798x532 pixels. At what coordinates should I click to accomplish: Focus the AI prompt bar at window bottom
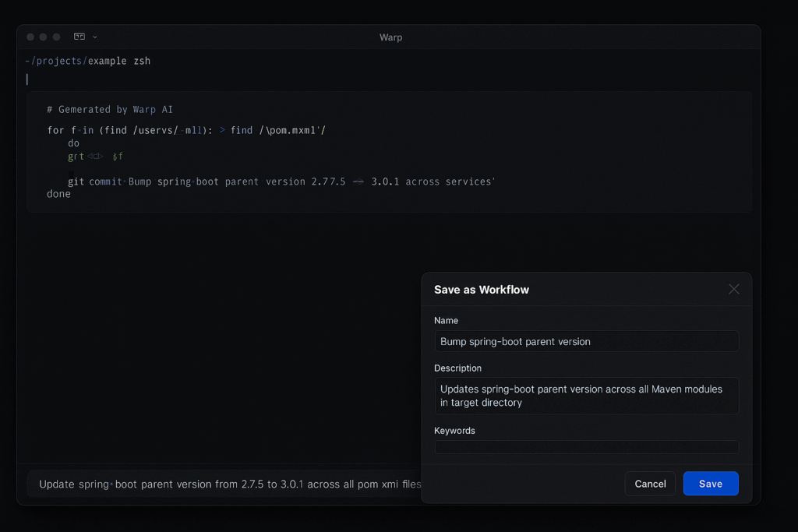point(226,484)
